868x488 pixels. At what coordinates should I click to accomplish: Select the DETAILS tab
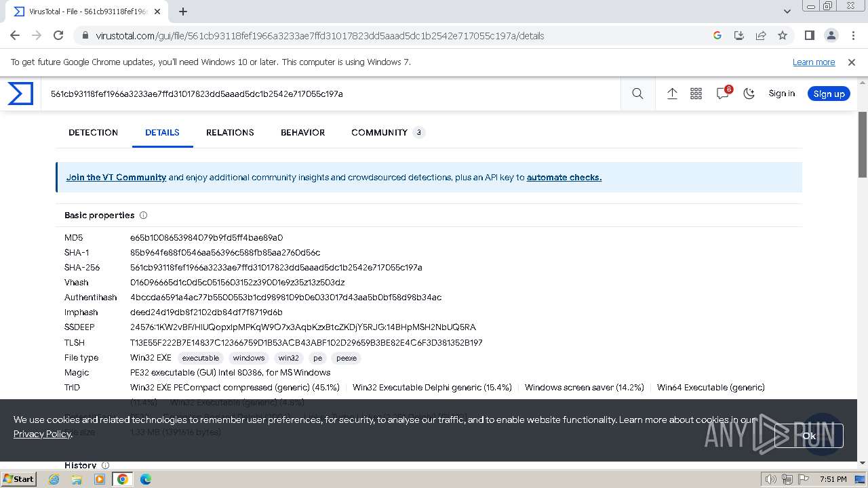pos(162,132)
